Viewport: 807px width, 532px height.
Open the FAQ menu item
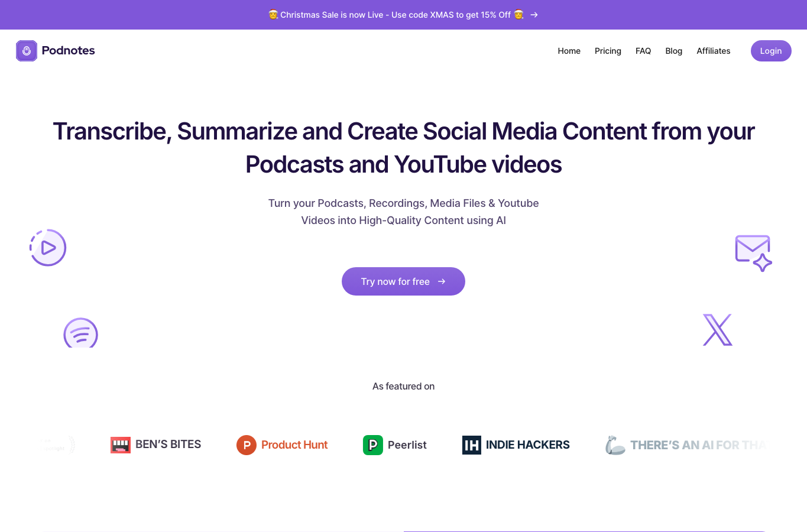(x=643, y=51)
